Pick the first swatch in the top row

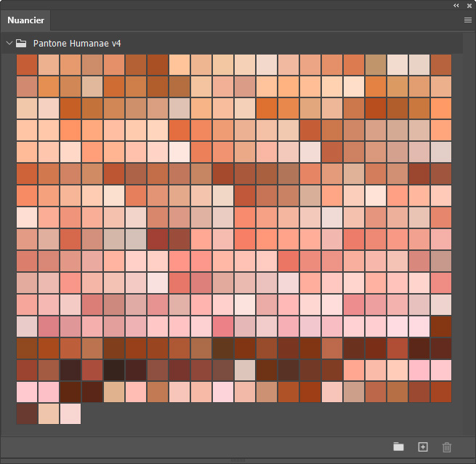[27, 65]
